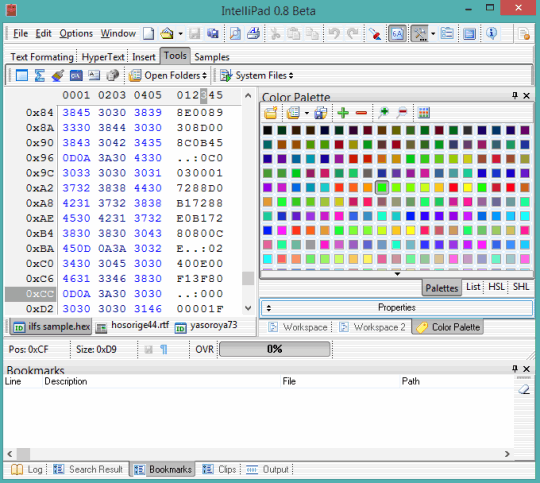Toggle the OVR overwrite mode indicator
The image size is (540, 483).
pyautogui.click(x=205, y=350)
